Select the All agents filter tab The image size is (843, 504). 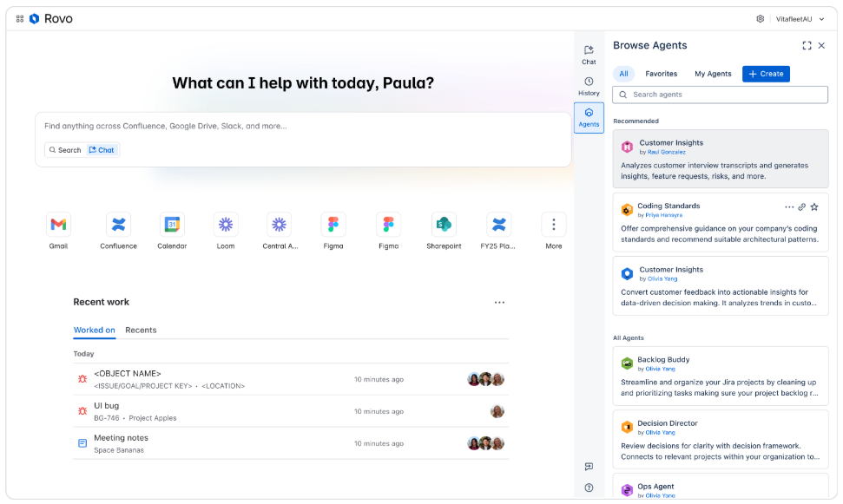(x=623, y=74)
